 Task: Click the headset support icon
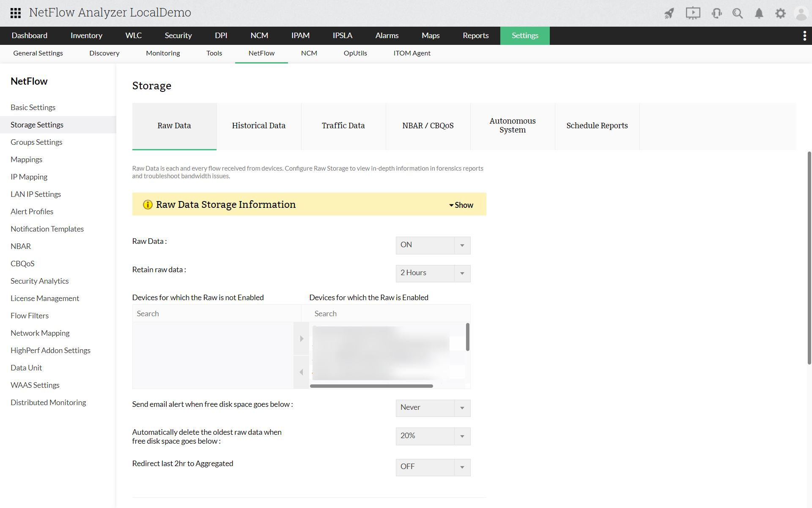pos(716,14)
